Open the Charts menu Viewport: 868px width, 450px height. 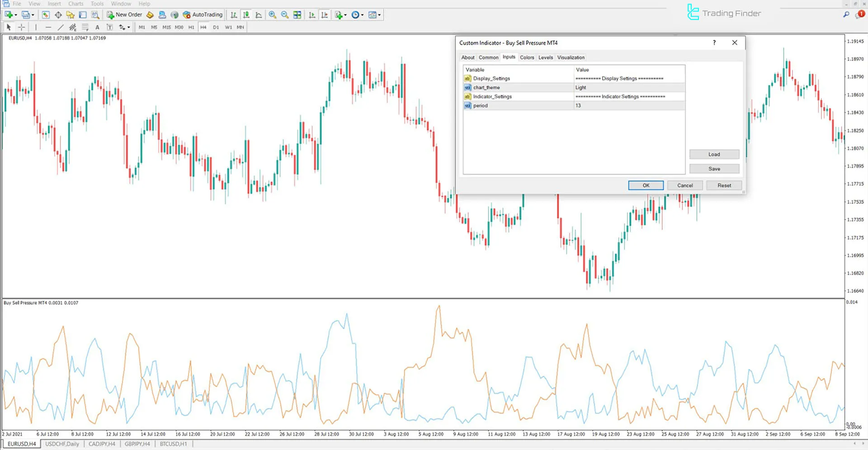coord(75,4)
